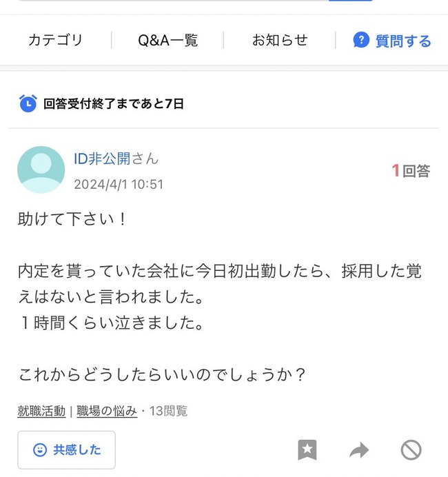Tap 質問する to ask a question
This screenshot has height=477, width=448.
point(392,41)
